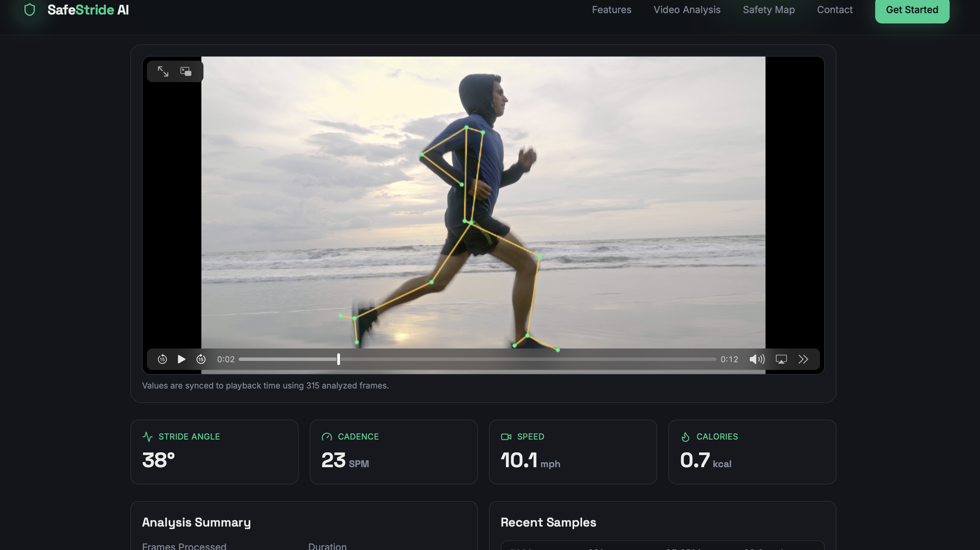Expand more controls double-chevron icon
Screen dimensions: 980x550
(x=803, y=359)
